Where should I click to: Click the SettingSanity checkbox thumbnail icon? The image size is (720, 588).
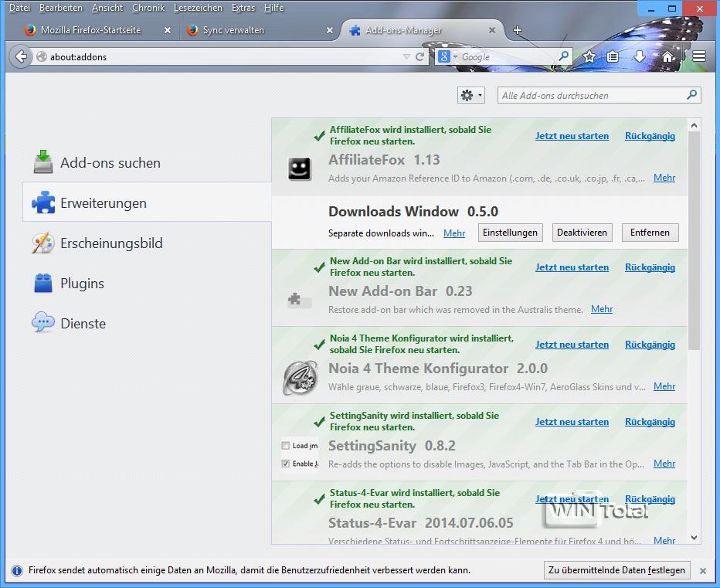(300, 455)
